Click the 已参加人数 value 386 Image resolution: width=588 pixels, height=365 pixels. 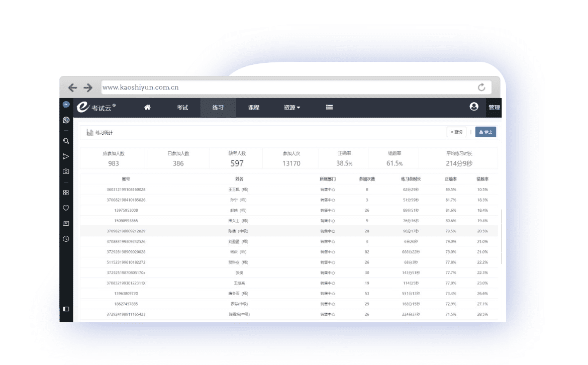click(x=178, y=163)
